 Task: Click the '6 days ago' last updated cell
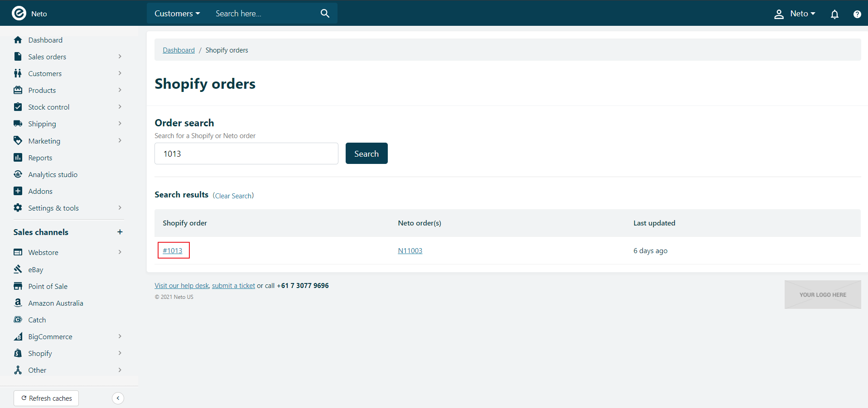tap(650, 250)
